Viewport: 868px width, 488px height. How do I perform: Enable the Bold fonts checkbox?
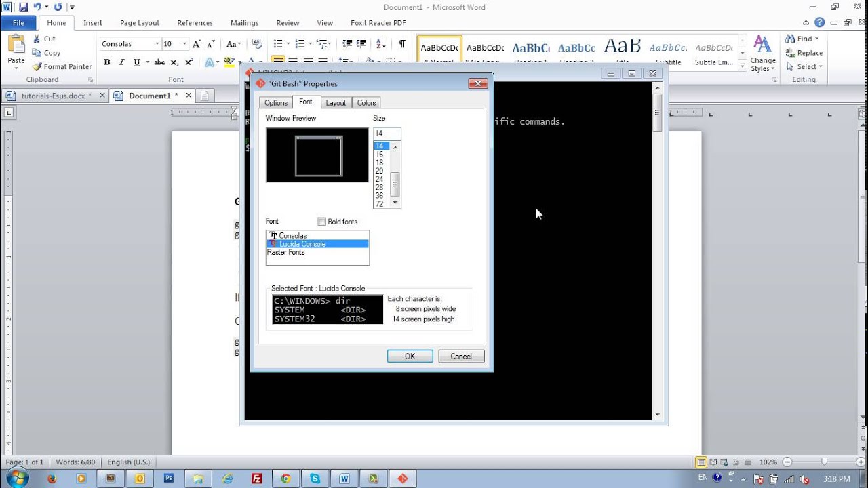[x=322, y=222]
